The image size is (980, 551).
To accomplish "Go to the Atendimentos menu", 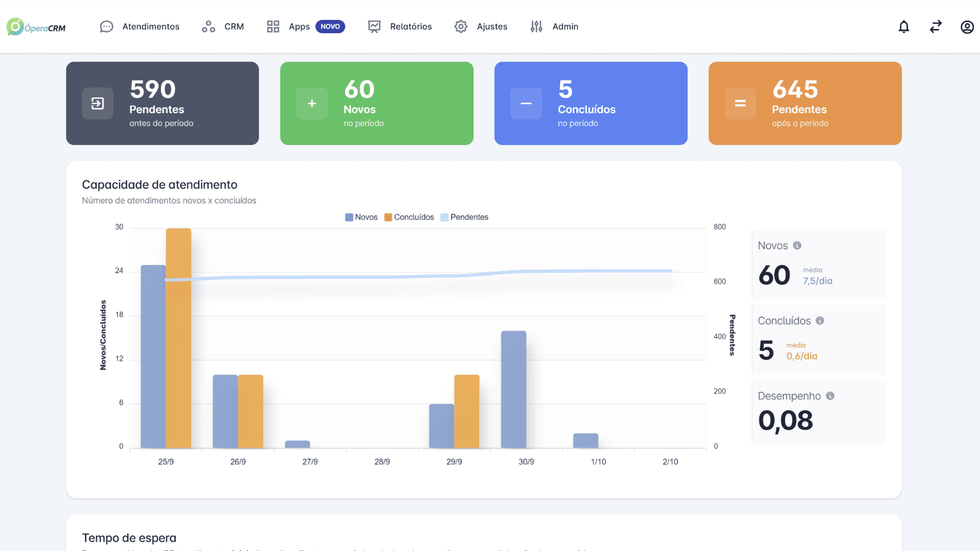I will click(x=151, y=27).
